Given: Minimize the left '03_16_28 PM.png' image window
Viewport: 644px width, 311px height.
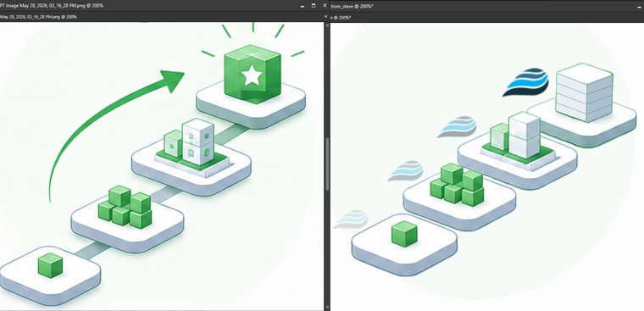Looking at the screenshot, I should pos(303,6).
